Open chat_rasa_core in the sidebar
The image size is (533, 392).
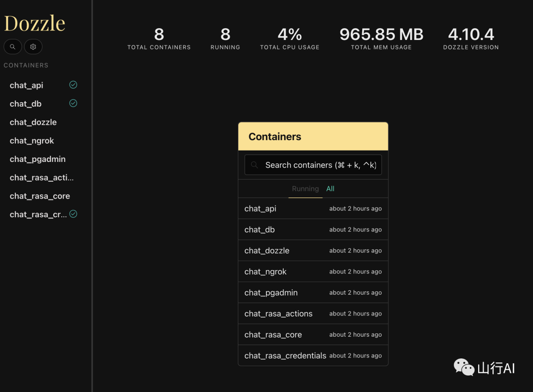click(x=40, y=196)
